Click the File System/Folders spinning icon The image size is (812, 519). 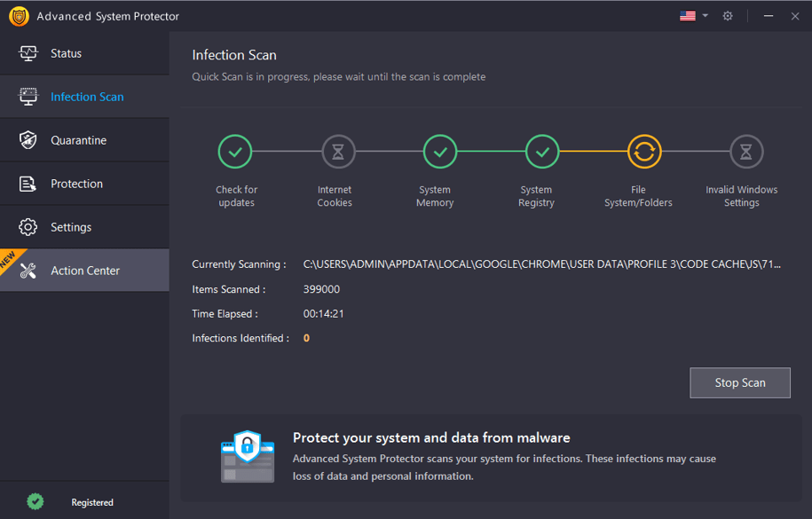(645, 152)
